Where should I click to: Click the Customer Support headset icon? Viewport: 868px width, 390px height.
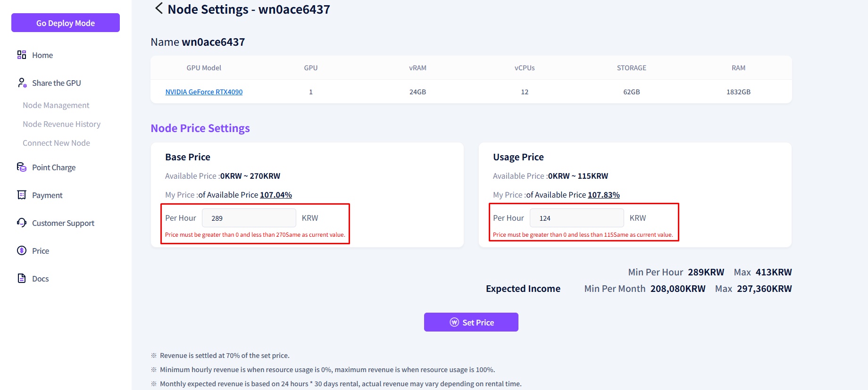[x=21, y=223]
